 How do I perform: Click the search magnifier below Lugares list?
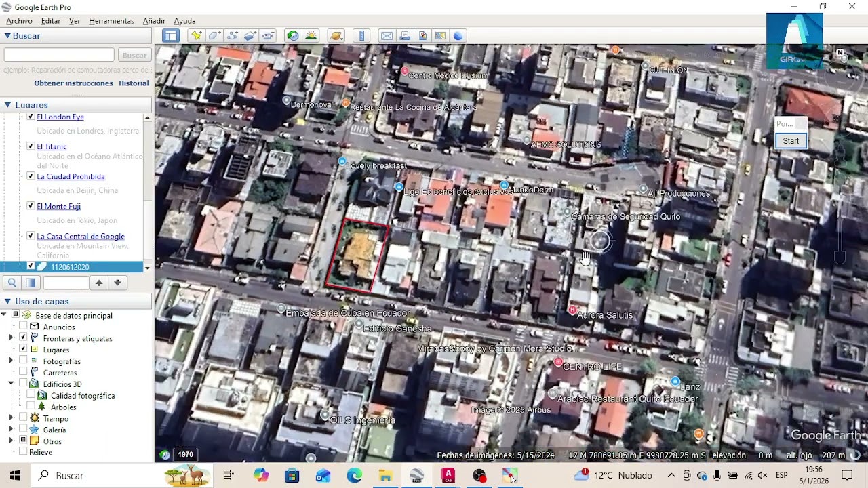coord(12,283)
